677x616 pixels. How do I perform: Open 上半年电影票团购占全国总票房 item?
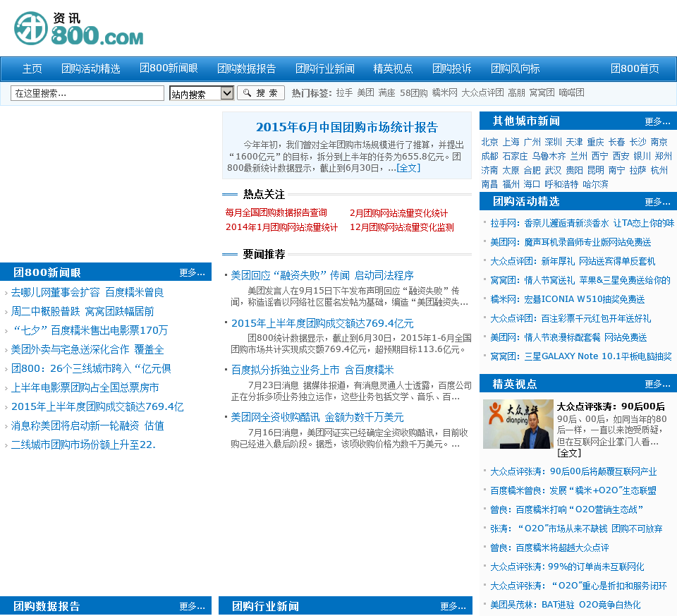85,387
